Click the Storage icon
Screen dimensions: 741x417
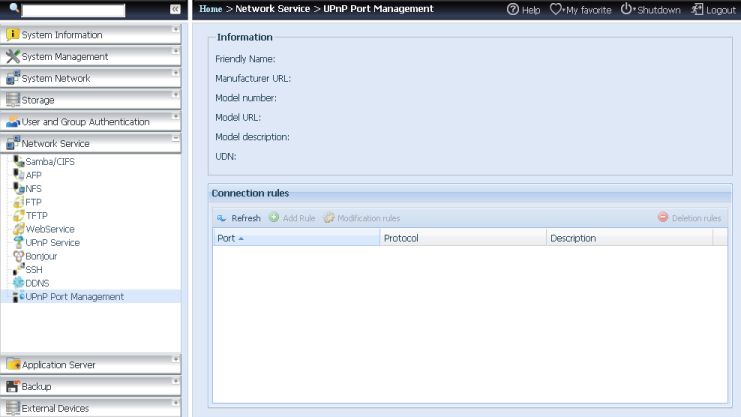coord(12,100)
